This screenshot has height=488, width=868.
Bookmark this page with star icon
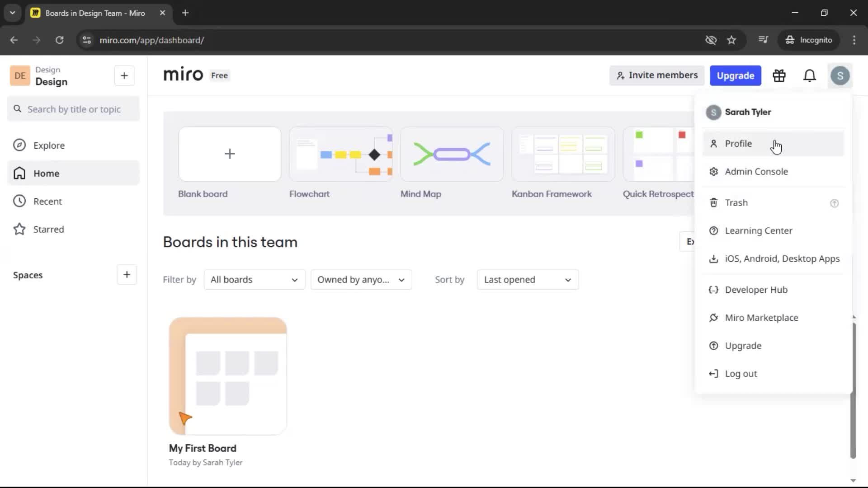point(731,40)
